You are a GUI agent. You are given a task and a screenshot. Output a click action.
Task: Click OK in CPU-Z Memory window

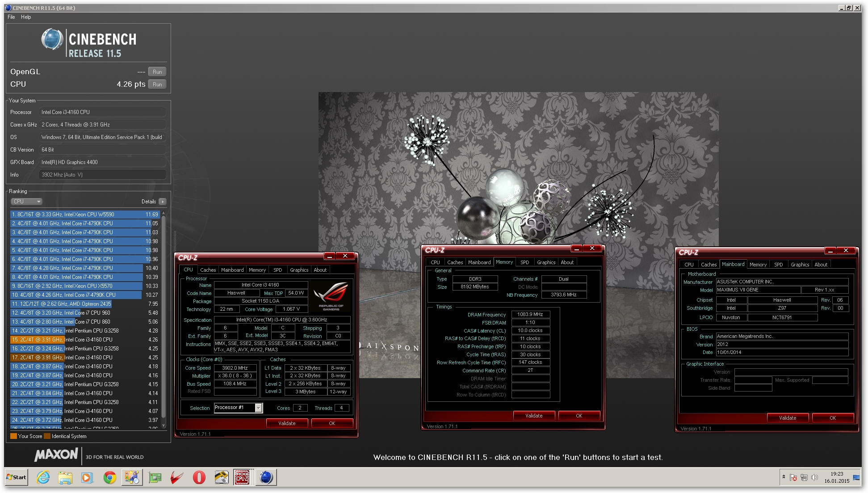click(579, 416)
